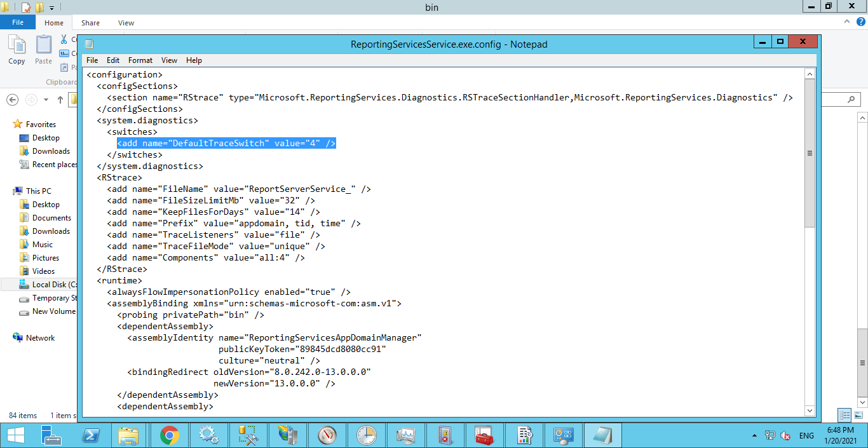Select the Explorer Home tab
Image resolution: width=868 pixels, height=448 pixels.
[x=54, y=23]
